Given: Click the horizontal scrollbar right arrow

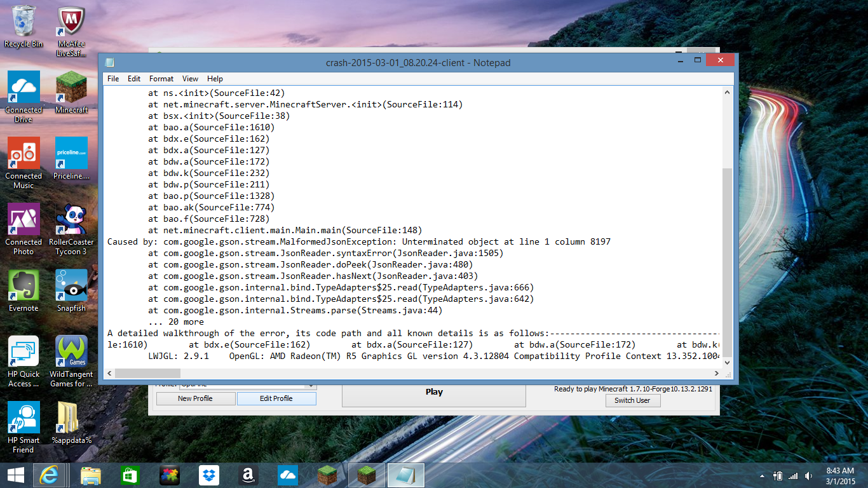Looking at the screenshot, I should 717,373.
